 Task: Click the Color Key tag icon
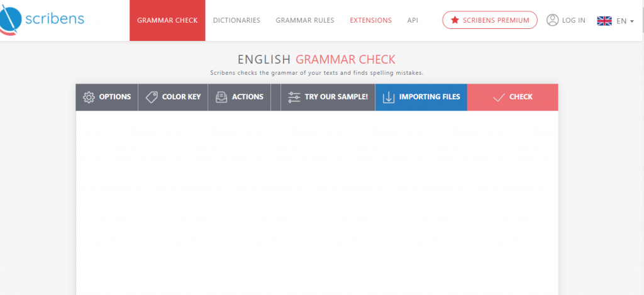point(152,97)
